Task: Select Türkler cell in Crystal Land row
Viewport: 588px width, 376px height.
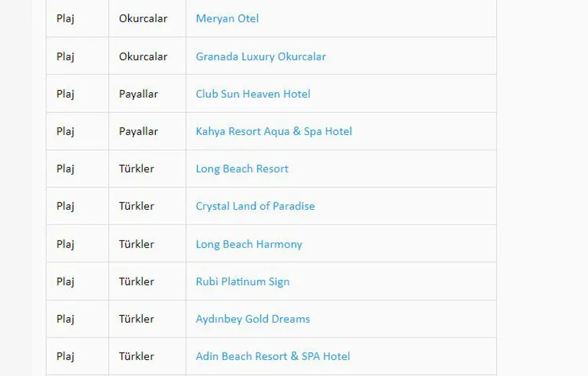Action: (x=136, y=206)
